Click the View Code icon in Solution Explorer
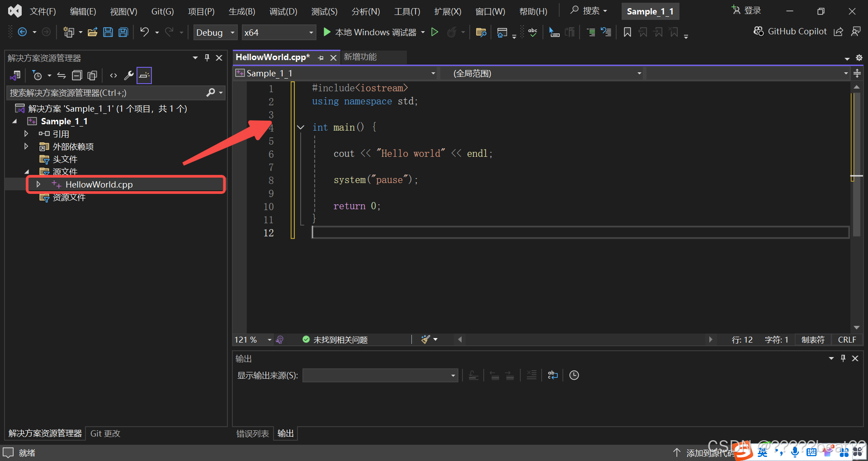 (113, 75)
